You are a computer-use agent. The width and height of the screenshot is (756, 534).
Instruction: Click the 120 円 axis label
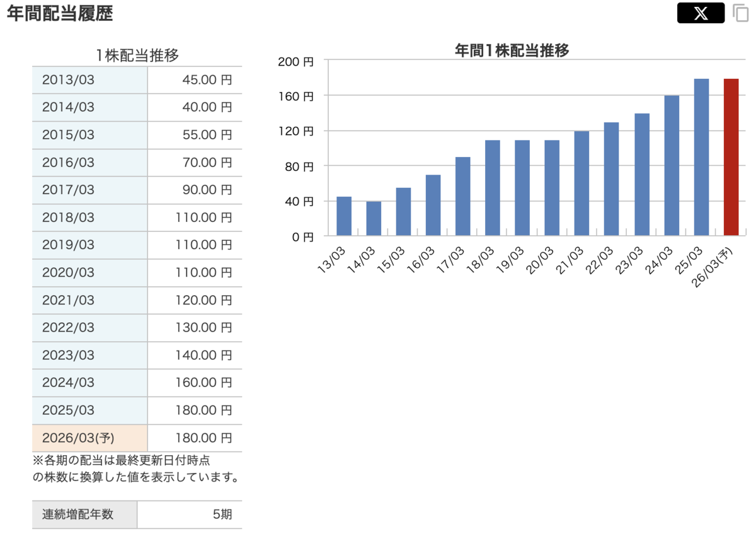(295, 131)
